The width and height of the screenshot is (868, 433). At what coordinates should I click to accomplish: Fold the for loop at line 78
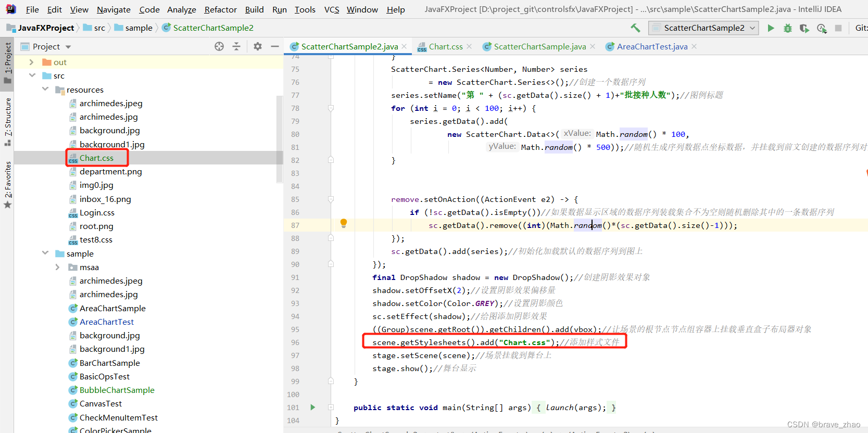tap(331, 108)
